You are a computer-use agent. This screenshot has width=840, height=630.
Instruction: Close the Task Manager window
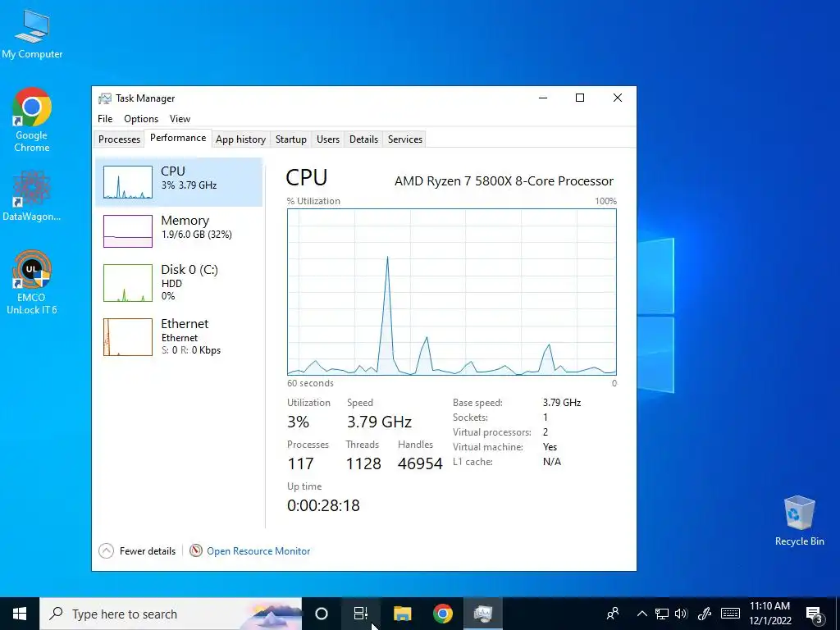pyautogui.click(x=617, y=98)
